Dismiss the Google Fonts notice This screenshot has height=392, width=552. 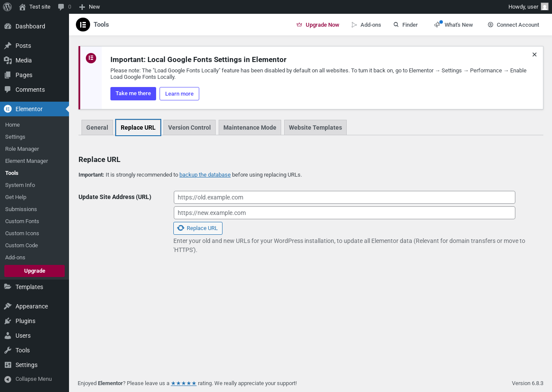pyautogui.click(x=534, y=55)
